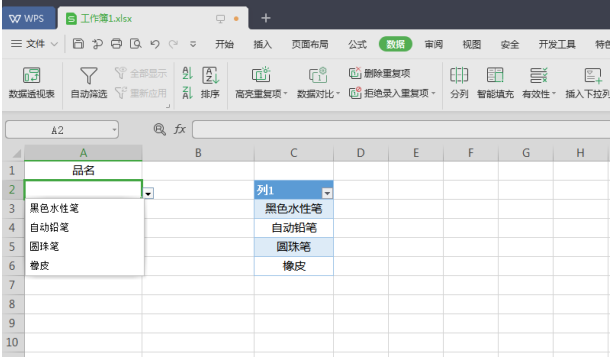Open the 文件 (File) menu
The height and width of the screenshot is (362, 610).
34,44
